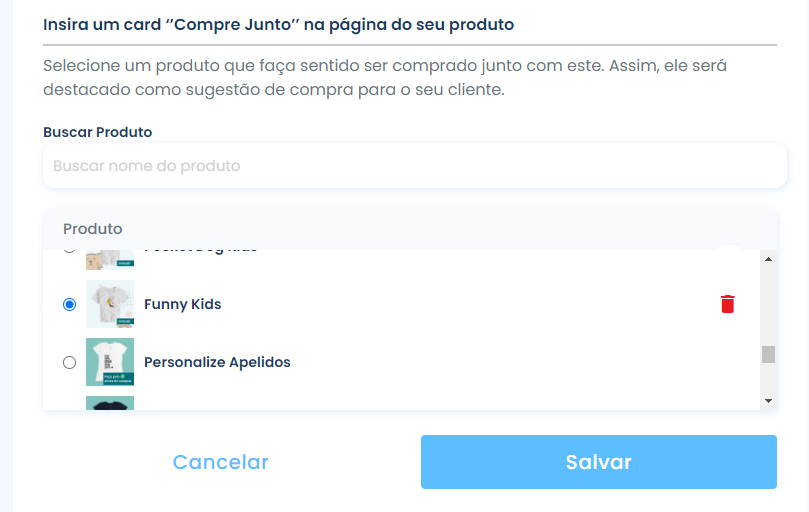The image size is (809, 512).
Task: Click the partially visible dog shirt thumbnail at the top of the list
Action: click(110, 260)
